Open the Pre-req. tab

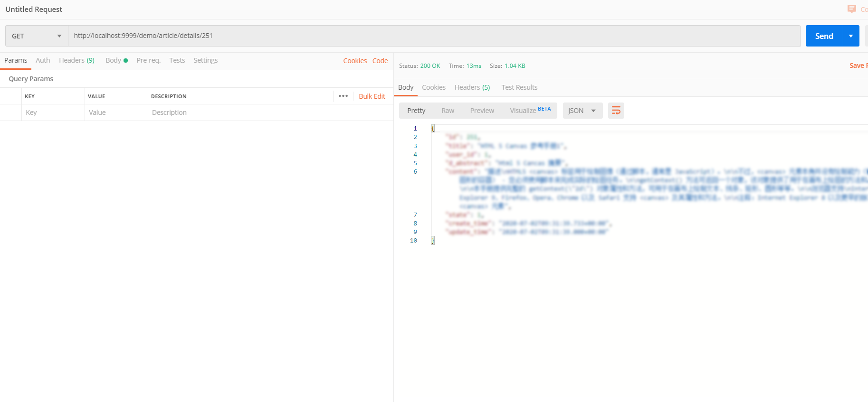[148, 60]
